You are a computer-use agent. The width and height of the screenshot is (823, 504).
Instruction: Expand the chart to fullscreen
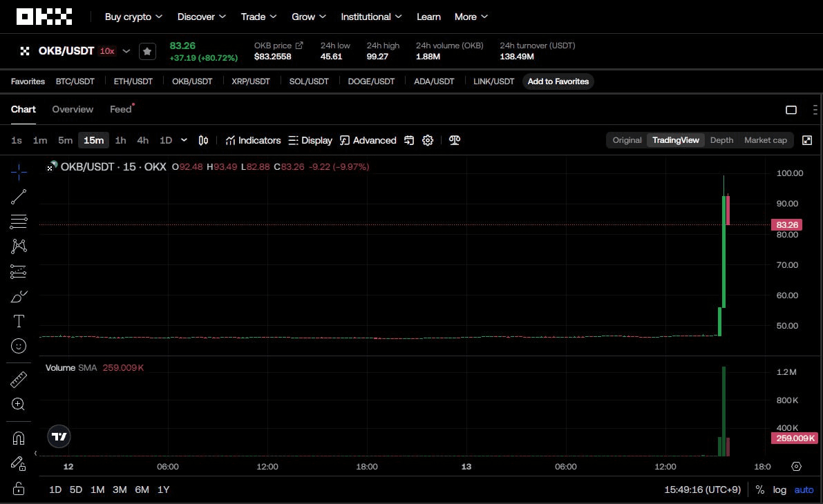[807, 140]
